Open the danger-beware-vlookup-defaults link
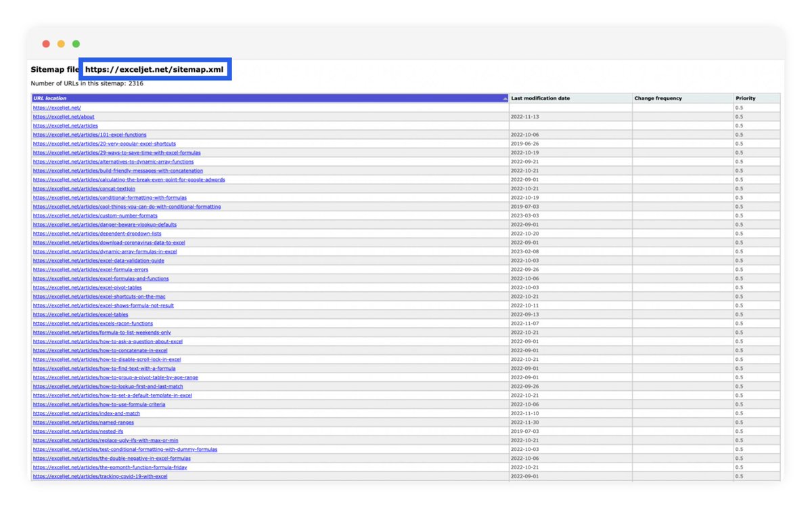The width and height of the screenshot is (812, 510). click(x=105, y=224)
